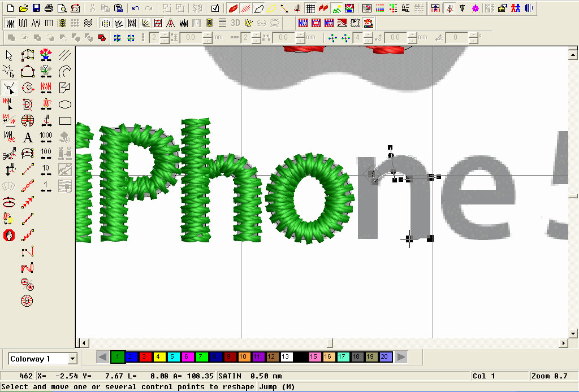The image size is (579, 392).
Task: Select the Ellipse digitizing tool
Action: [64, 104]
